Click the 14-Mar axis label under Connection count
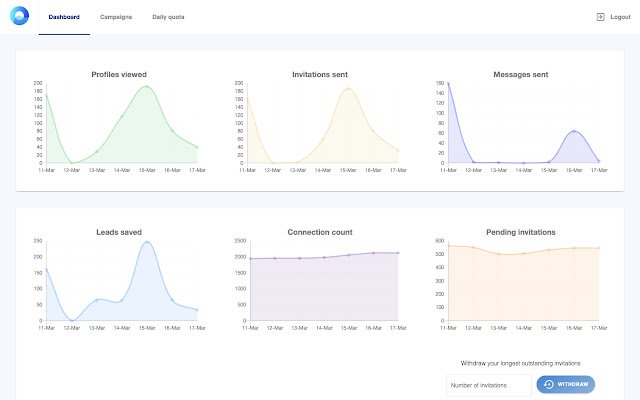 (324, 327)
